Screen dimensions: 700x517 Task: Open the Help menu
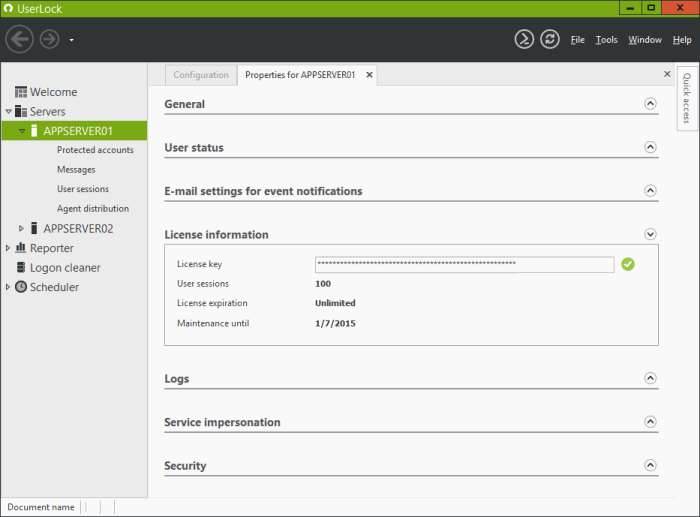[x=682, y=40]
